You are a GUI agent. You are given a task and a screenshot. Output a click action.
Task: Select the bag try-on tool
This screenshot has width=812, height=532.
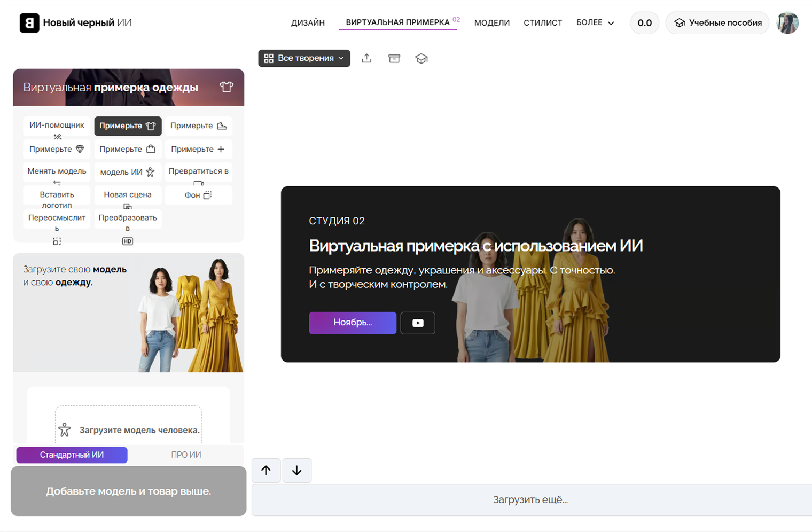128,149
